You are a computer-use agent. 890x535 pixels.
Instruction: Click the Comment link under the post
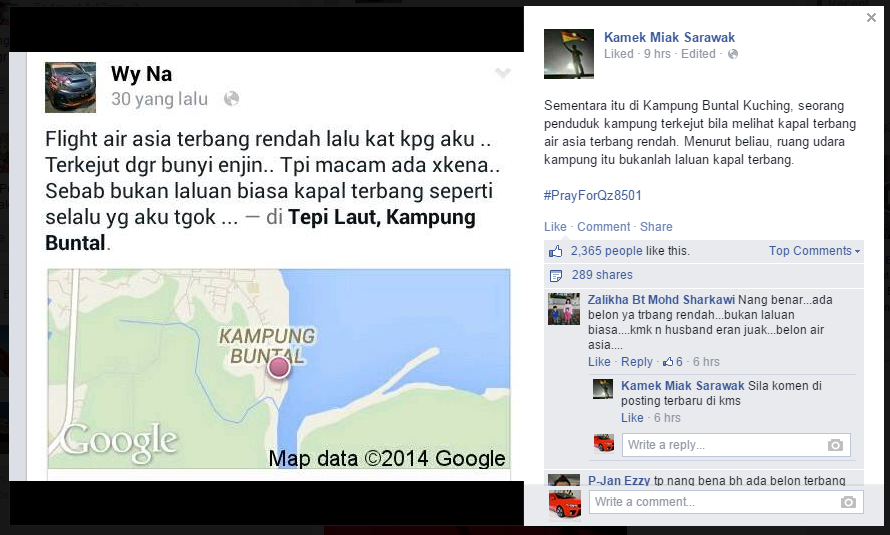click(603, 226)
